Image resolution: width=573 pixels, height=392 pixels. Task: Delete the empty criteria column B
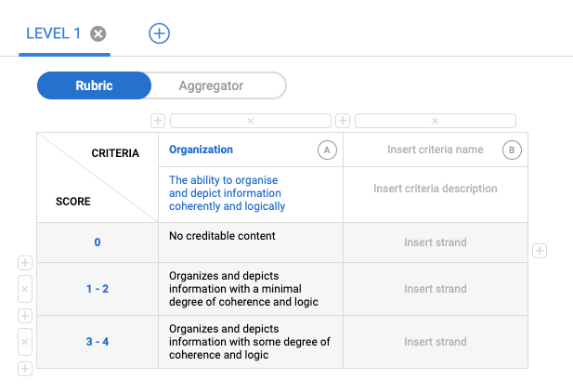coord(435,121)
